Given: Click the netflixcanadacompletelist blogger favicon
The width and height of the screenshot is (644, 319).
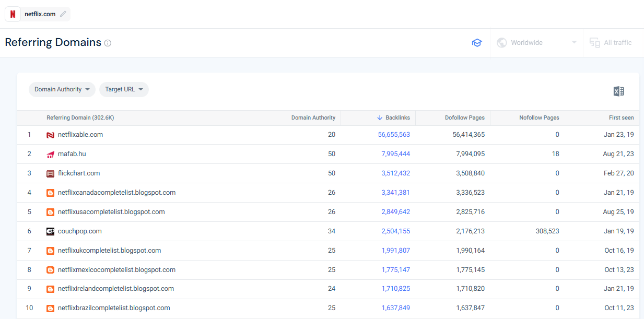Looking at the screenshot, I should tap(50, 193).
